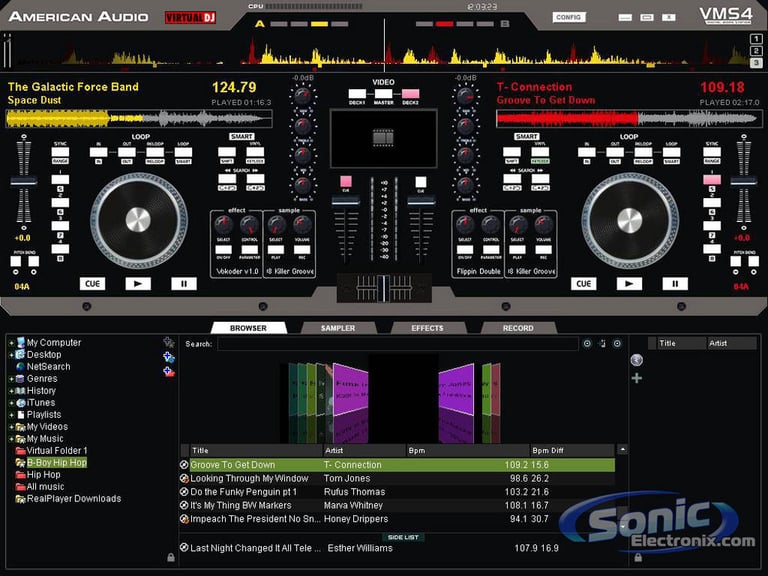
Task: Toggle the right mixer channel CUE headphone button
Action: (x=421, y=182)
